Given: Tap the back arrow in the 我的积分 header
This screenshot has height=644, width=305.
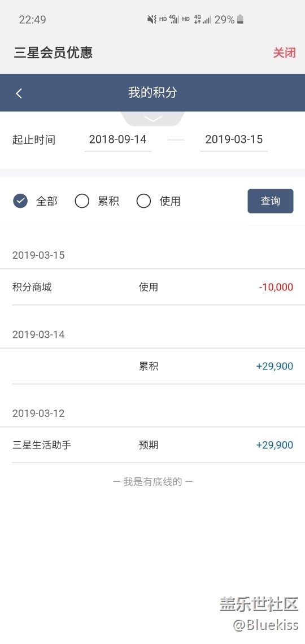Looking at the screenshot, I should tap(19, 93).
